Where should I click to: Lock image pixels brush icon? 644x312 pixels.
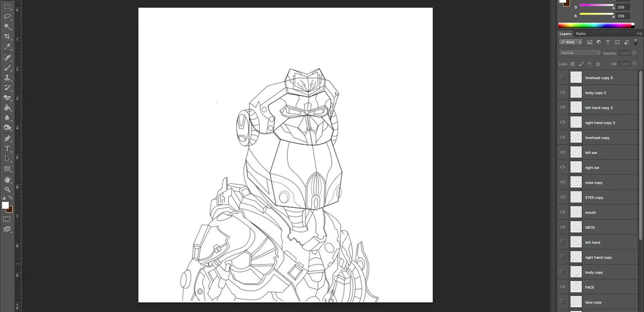coord(581,64)
